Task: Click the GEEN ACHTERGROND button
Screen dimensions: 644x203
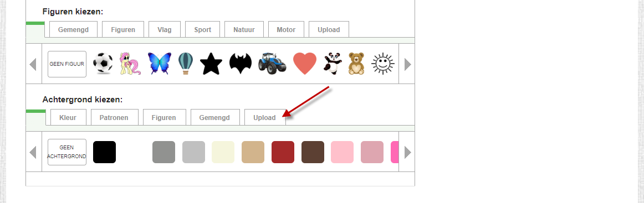Action: click(67, 152)
